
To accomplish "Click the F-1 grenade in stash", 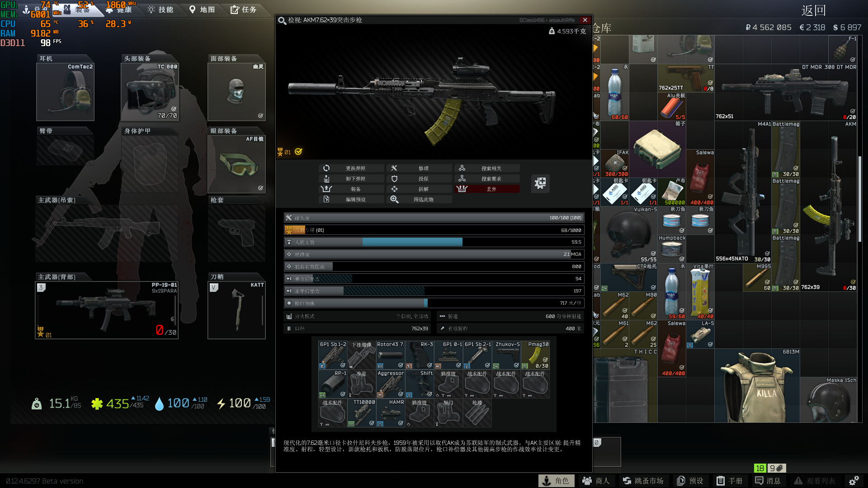I will (x=843, y=49).
